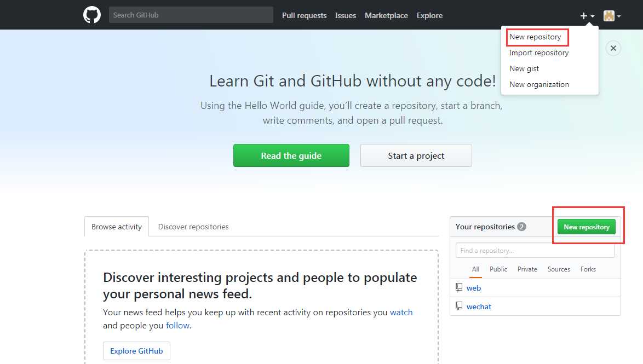This screenshot has height=364, width=643.
Task: Click the repositories count badge 2
Action: (521, 227)
